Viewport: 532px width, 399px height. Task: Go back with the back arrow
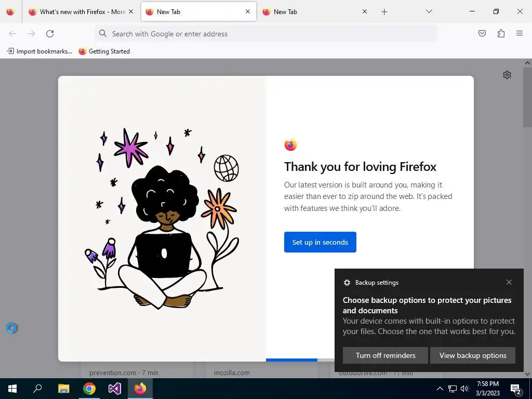(x=12, y=34)
